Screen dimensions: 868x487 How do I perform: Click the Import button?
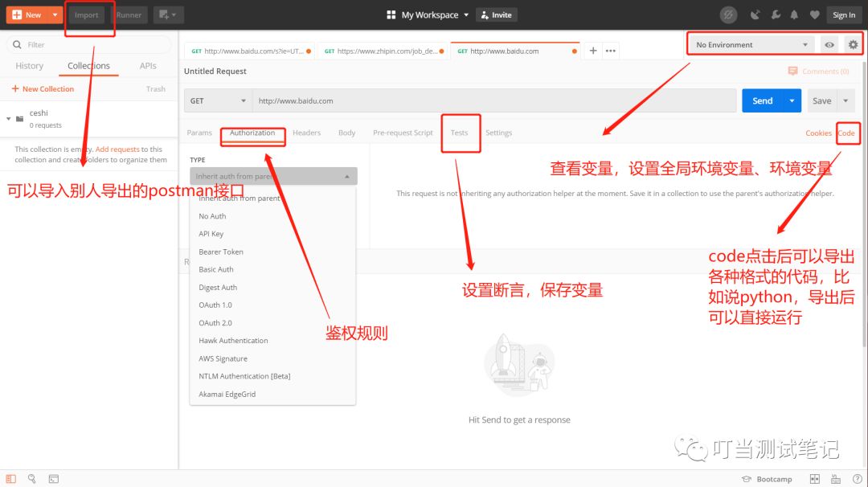point(86,15)
